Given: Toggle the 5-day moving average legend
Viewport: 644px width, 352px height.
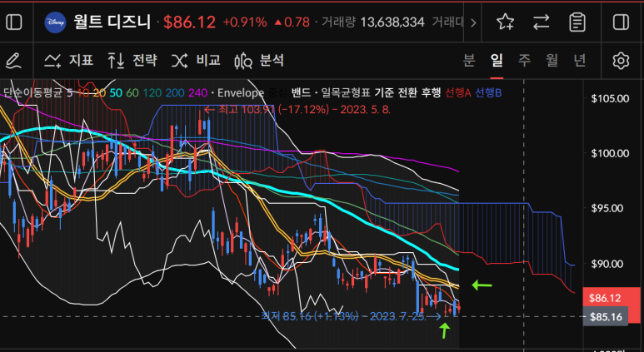Looking at the screenshot, I should [x=70, y=92].
